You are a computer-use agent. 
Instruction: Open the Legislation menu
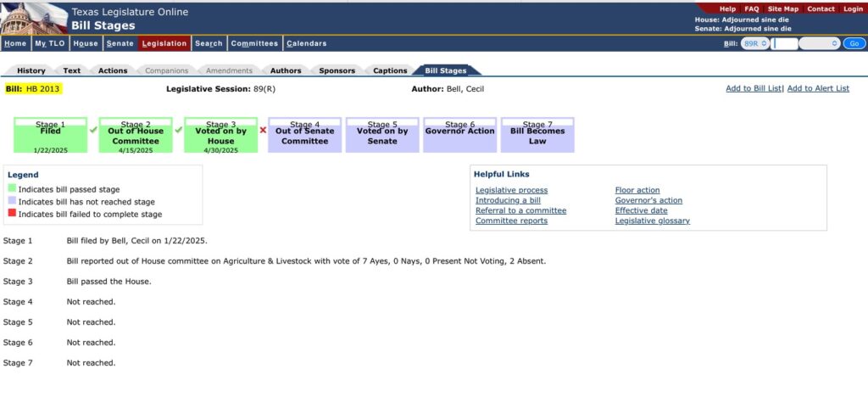[164, 43]
